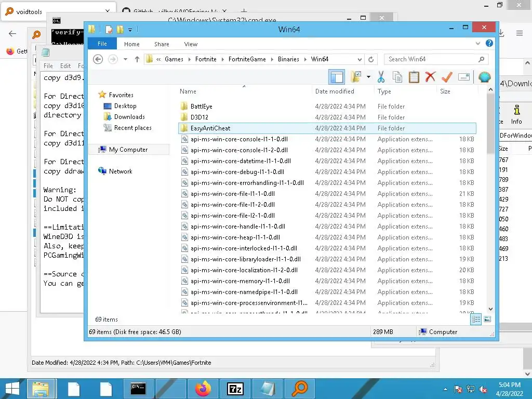532x399 pixels.
Task: Click the search magnifier in Search Win64 box
Action: [x=481, y=59]
